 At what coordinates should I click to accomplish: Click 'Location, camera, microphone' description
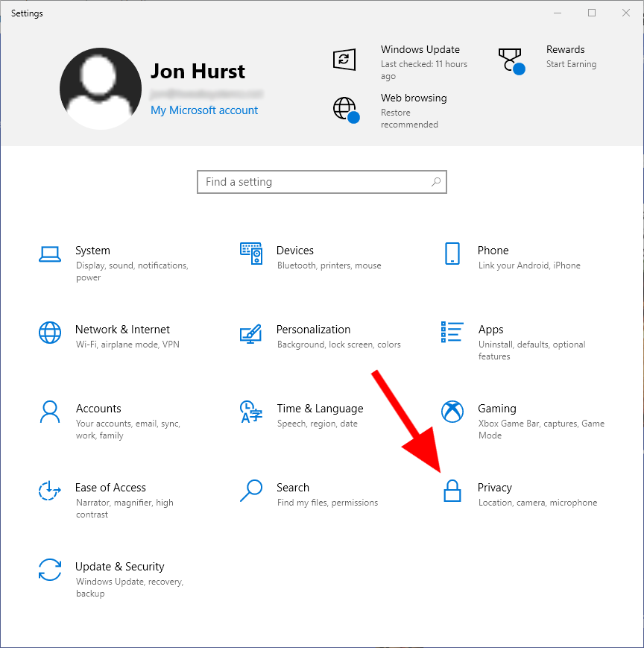point(537,503)
